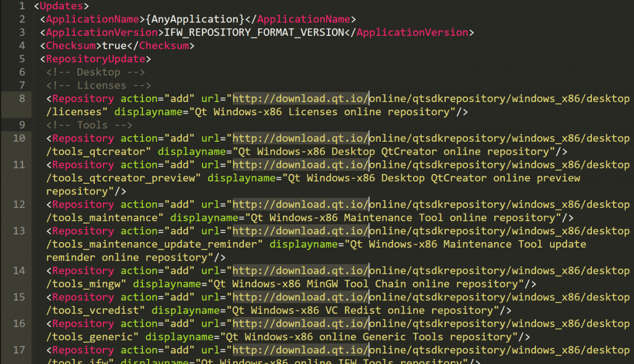
Task: Click the Repository tag name on line 14
Action: coord(84,271)
